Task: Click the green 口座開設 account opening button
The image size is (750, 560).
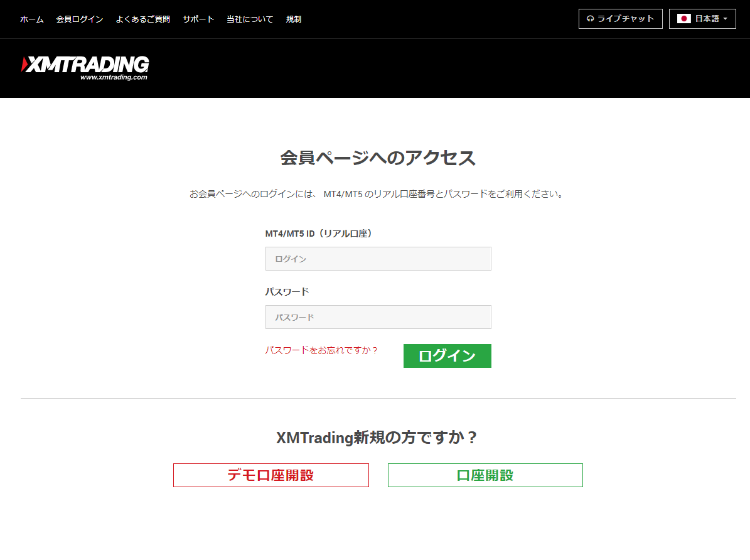Action: click(x=485, y=475)
